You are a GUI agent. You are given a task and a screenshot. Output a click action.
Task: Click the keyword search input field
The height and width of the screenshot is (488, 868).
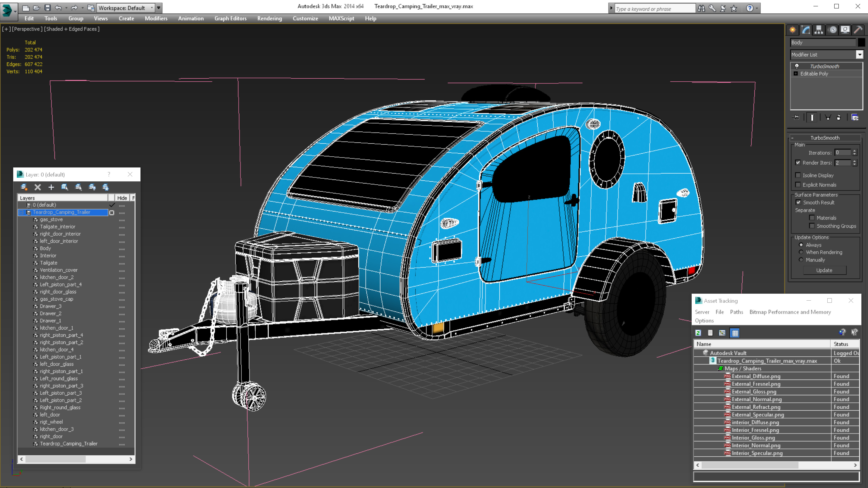coord(654,9)
